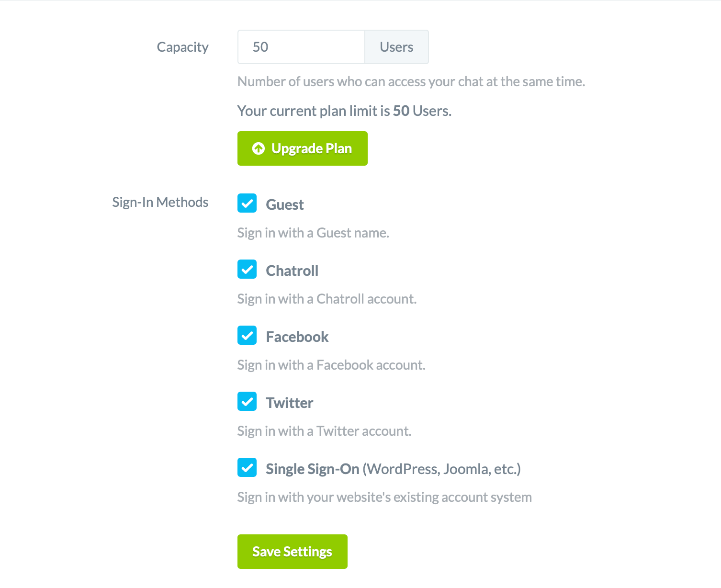
Task: Click the Guest label text
Action: pyautogui.click(x=285, y=204)
